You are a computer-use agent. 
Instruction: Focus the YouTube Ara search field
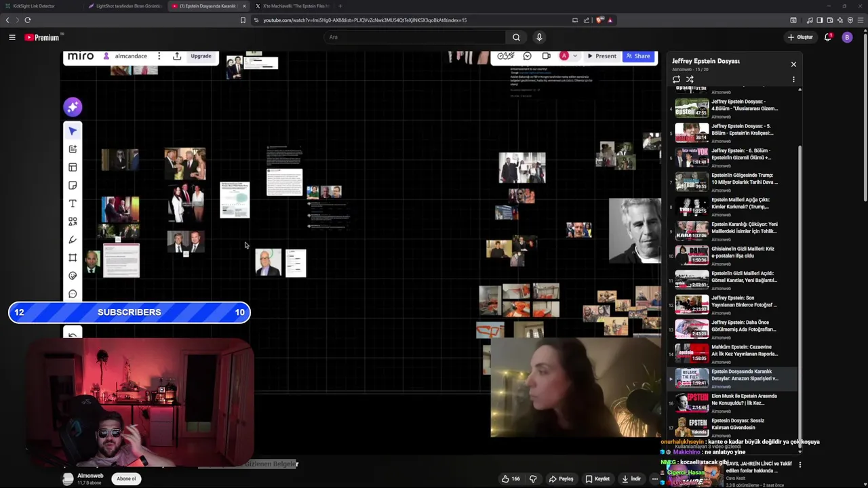tap(414, 37)
